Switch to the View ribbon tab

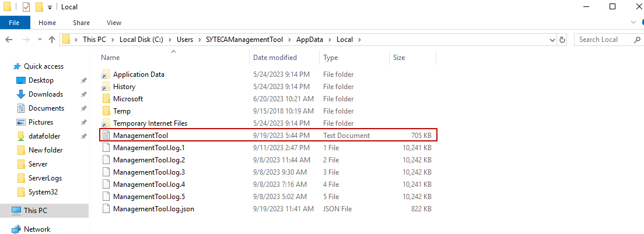[x=114, y=23]
